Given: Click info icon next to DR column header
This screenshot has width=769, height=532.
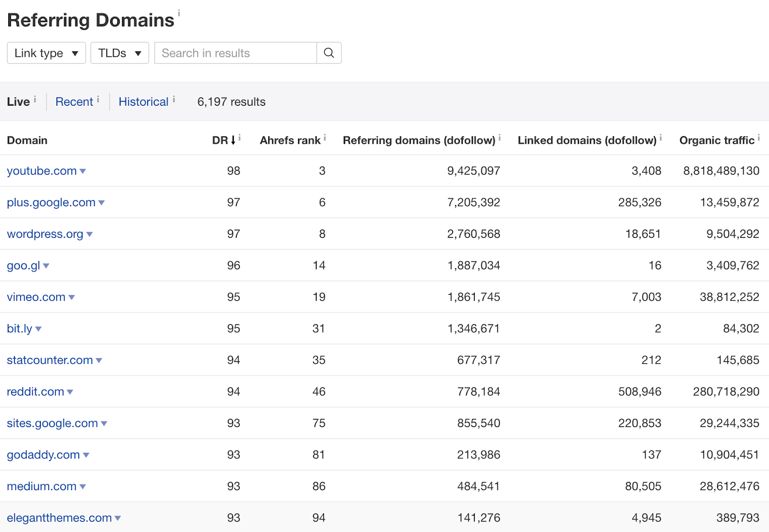Looking at the screenshot, I should tap(239, 138).
